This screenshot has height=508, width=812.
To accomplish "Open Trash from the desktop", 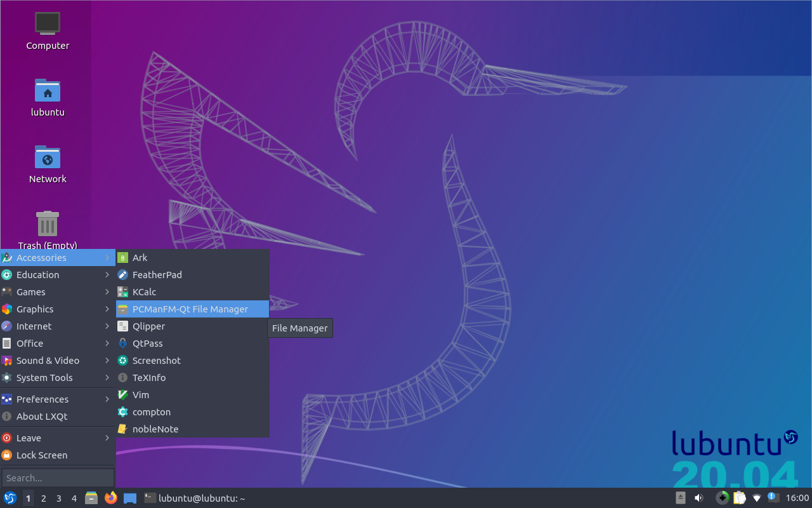I will [x=47, y=224].
